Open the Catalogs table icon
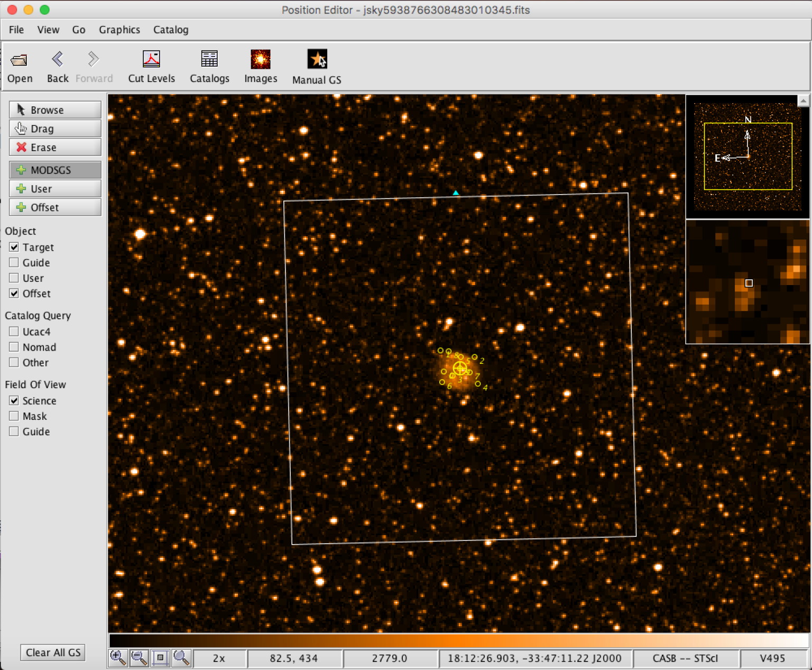Image resolution: width=812 pixels, height=670 pixels. pos(209,59)
